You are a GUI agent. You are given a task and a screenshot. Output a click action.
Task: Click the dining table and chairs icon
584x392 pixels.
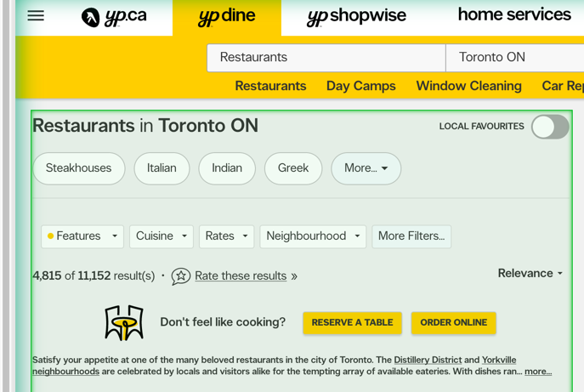tap(124, 322)
